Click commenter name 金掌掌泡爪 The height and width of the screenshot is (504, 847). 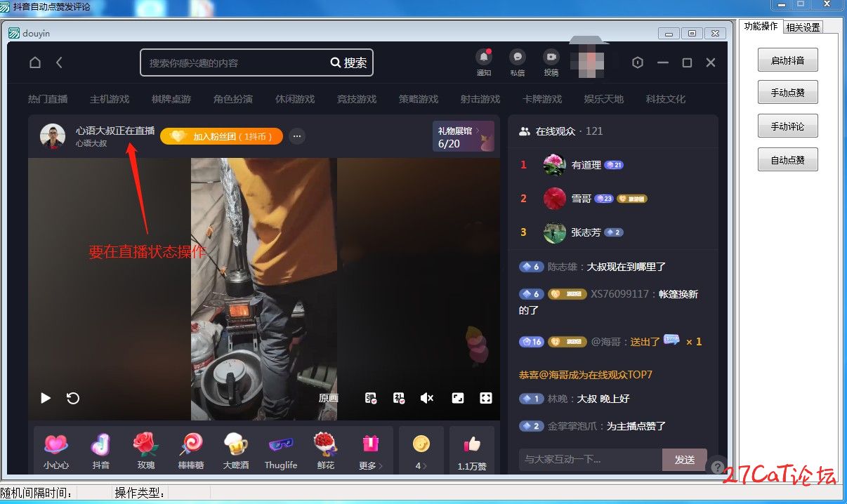(x=572, y=426)
